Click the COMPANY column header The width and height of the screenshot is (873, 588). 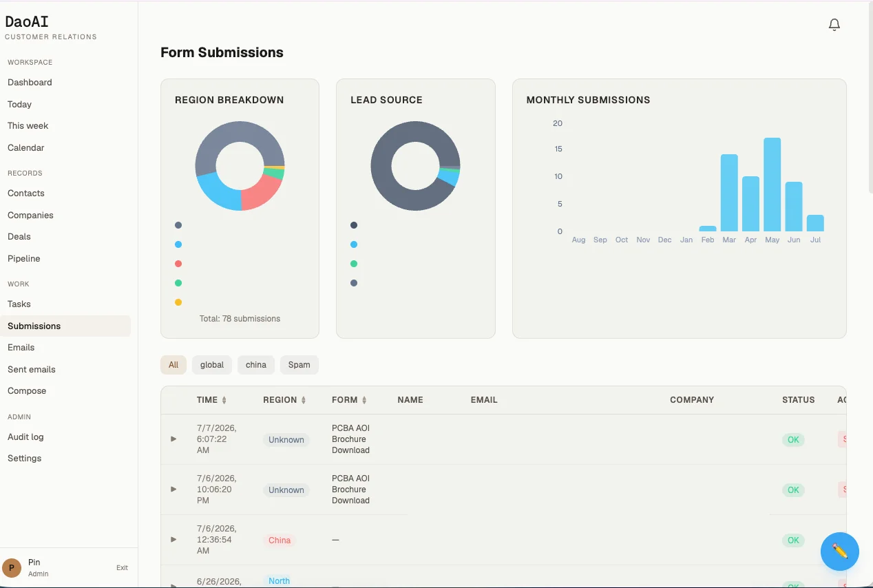click(x=692, y=399)
